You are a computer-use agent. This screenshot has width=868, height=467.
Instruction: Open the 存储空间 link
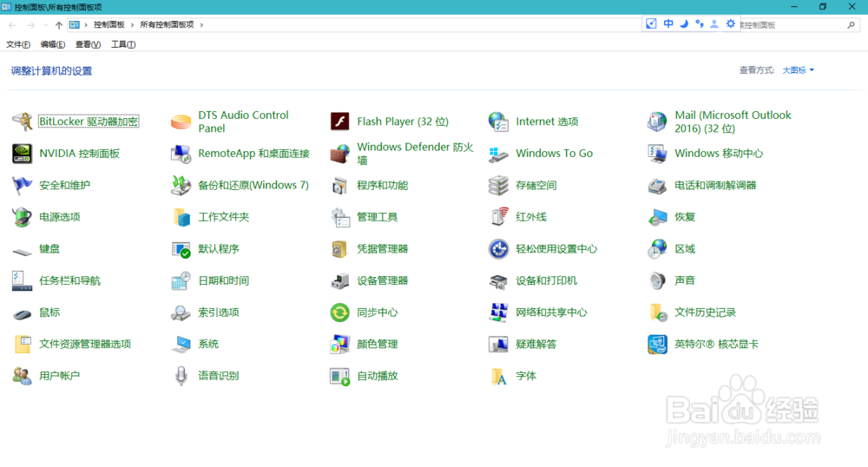(x=536, y=186)
